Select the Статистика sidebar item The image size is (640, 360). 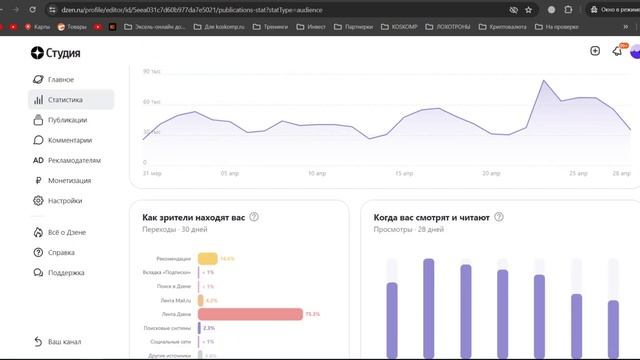click(71, 100)
